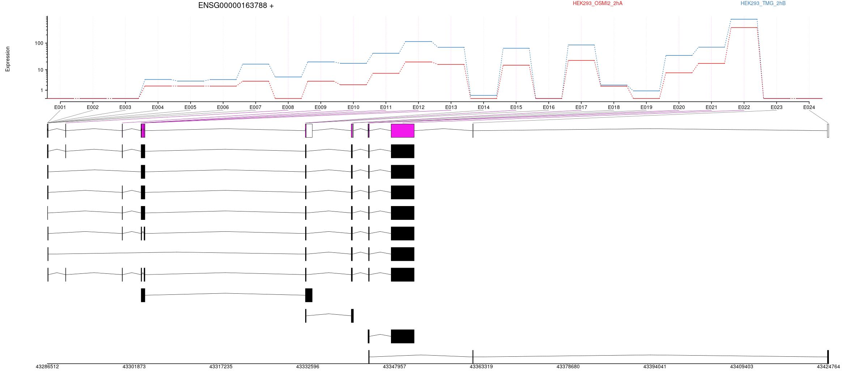The height and width of the screenshot is (373, 868).
Task: Click genomic coordinate 43301873
Action: click(134, 367)
